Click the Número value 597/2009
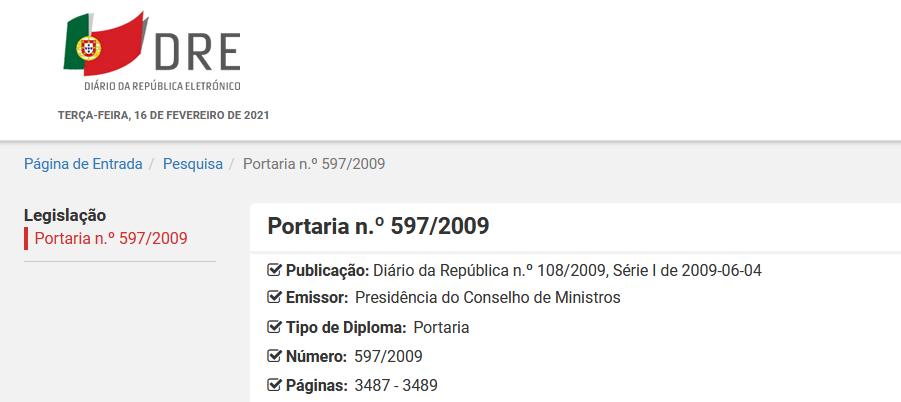Image resolution: width=901 pixels, height=402 pixels. pyautogui.click(x=388, y=357)
